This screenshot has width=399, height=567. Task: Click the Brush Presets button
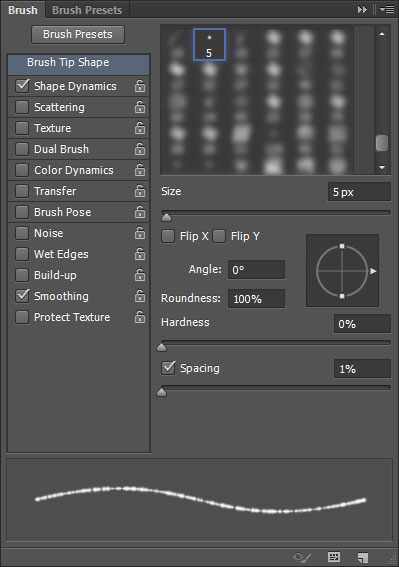click(78, 34)
